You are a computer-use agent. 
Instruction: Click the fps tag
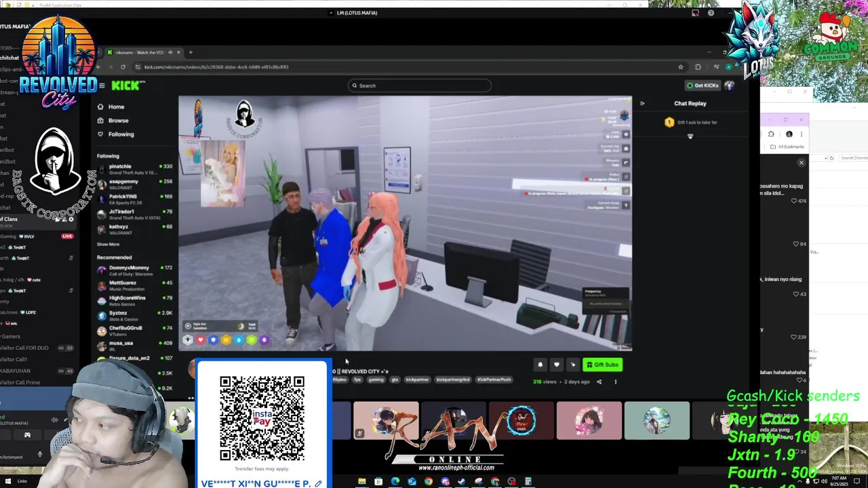pos(357,380)
